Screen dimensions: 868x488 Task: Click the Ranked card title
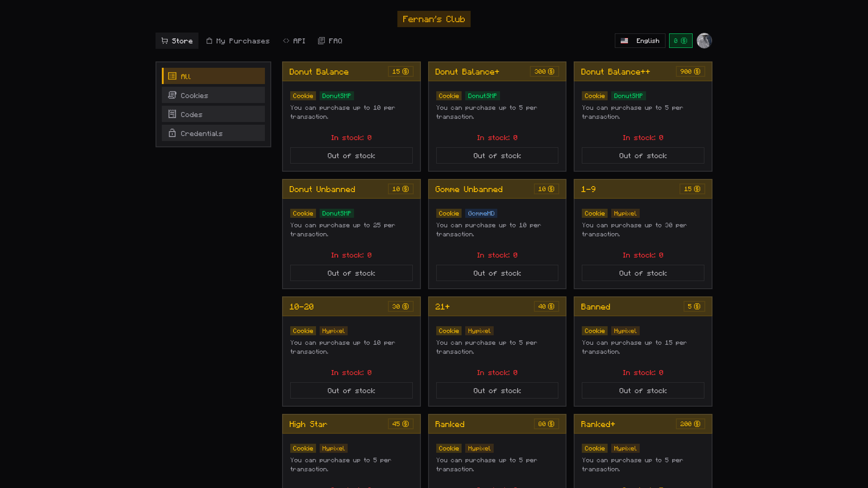[x=449, y=424]
